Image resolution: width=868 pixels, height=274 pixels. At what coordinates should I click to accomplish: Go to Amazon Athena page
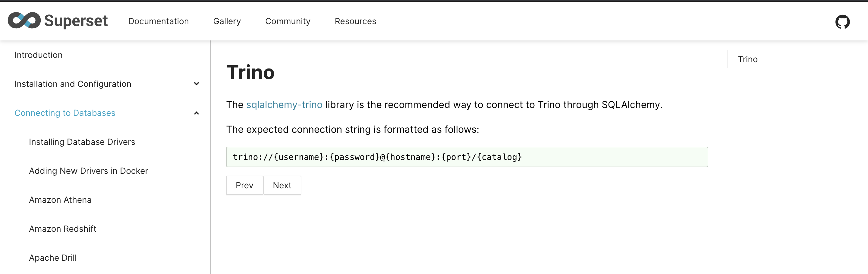60,200
